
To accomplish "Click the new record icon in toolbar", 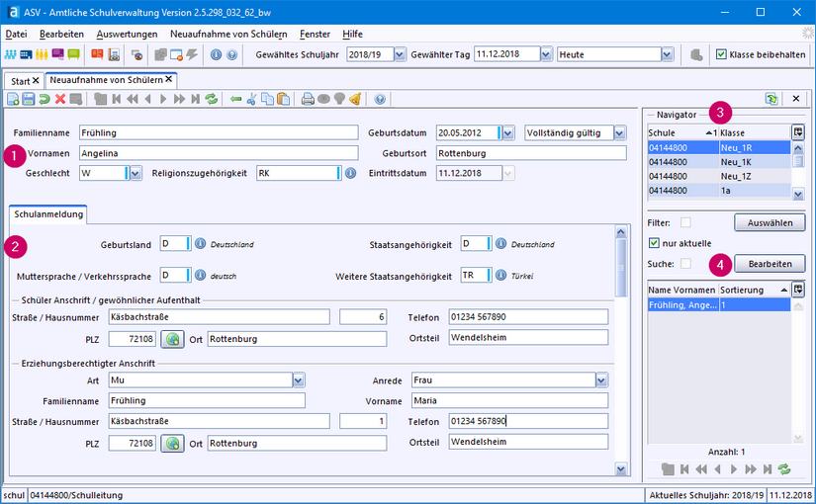I will 13,99.
